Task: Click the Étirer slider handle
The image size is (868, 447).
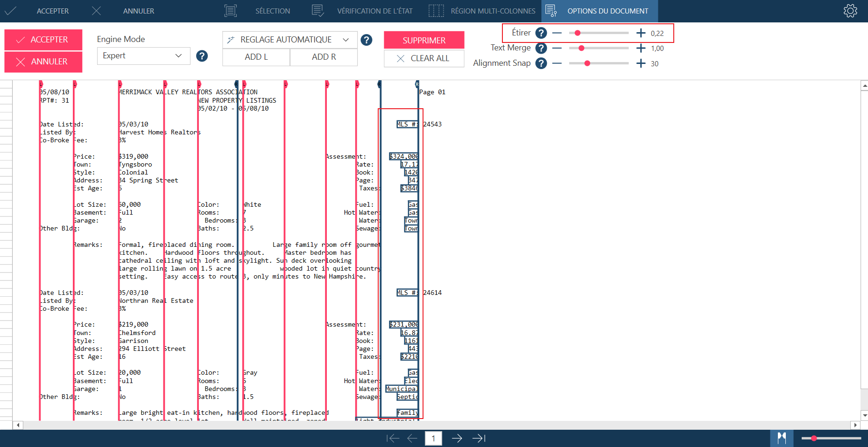Action: click(578, 33)
